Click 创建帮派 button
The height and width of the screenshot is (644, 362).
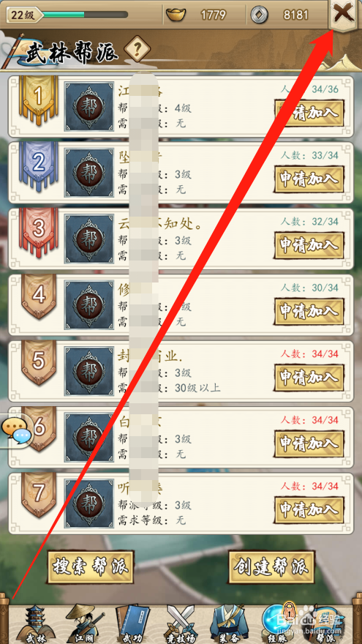coord(271,566)
